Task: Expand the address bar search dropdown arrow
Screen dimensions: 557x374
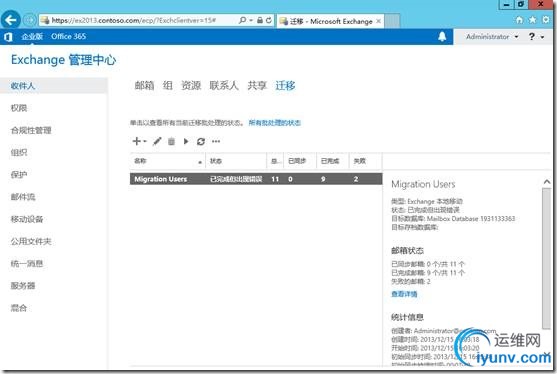Action: (251, 20)
